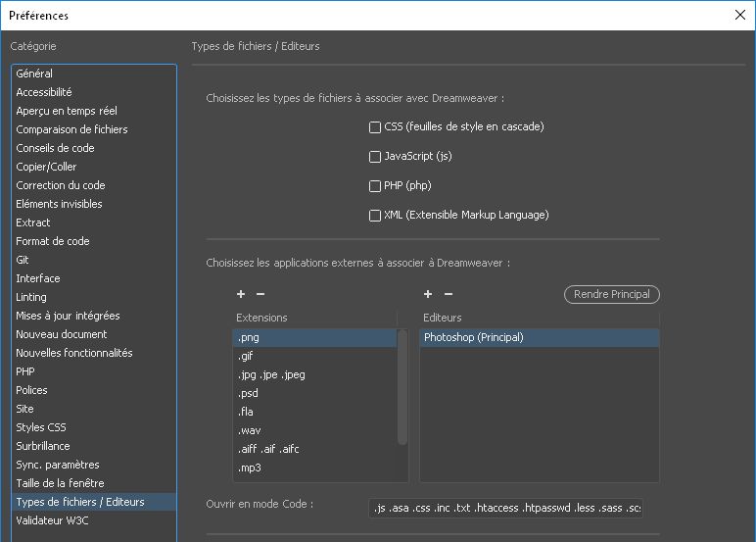Open Format de code category
Image resolution: width=756 pixels, height=542 pixels.
[94, 241]
